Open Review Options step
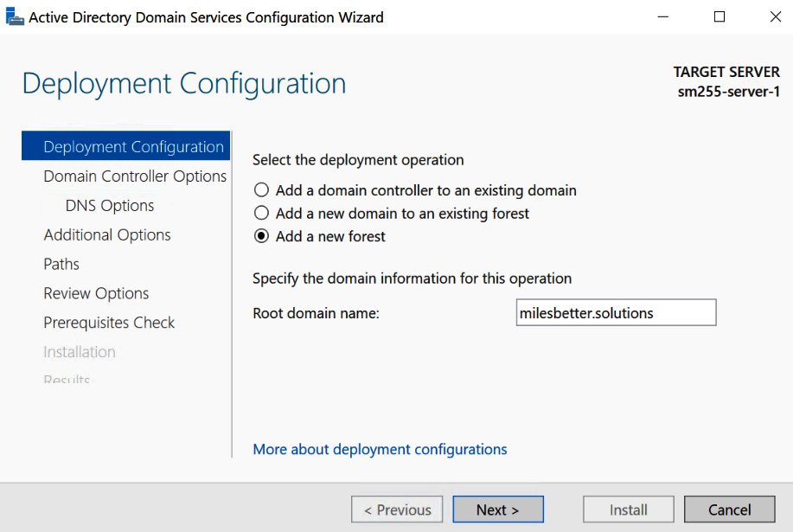793x532 pixels. (x=96, y=293)
